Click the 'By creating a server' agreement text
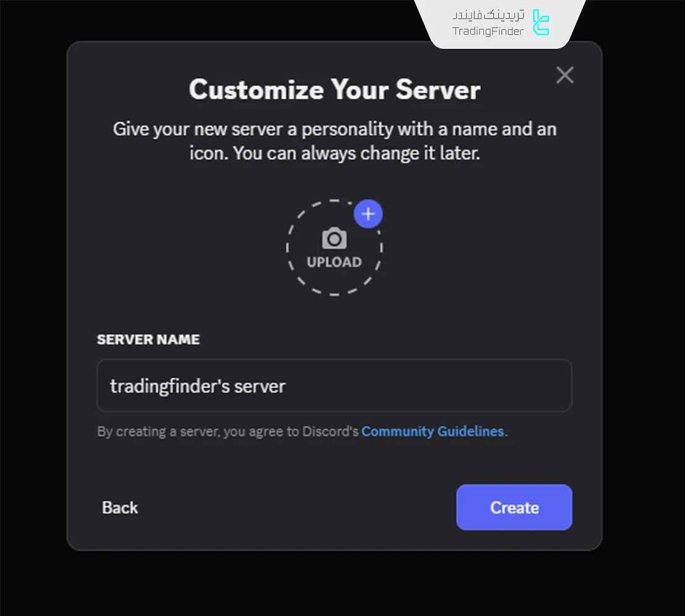Viewport: 685px width, 616px height. pos(303,431)
